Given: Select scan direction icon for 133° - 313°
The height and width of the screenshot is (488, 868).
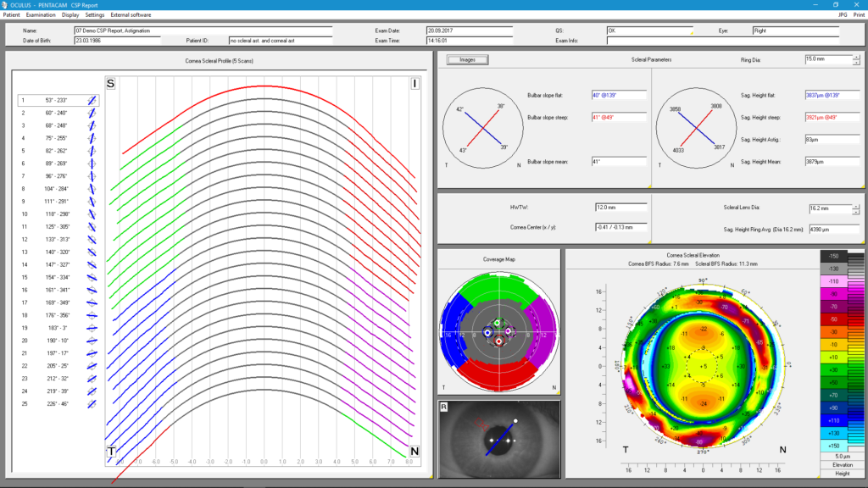Looking at the screenshot, I should 92,240.
